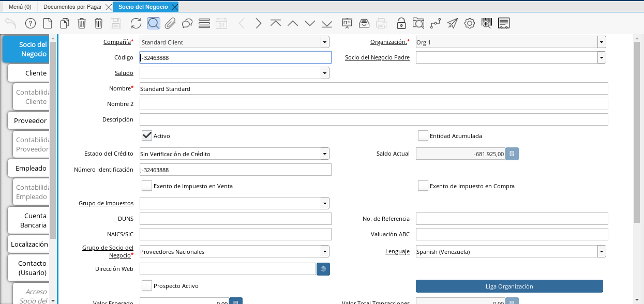Expand the Estado del Crédito dropdown
This screenshot has width=644, height=304.
coord(324,154)
